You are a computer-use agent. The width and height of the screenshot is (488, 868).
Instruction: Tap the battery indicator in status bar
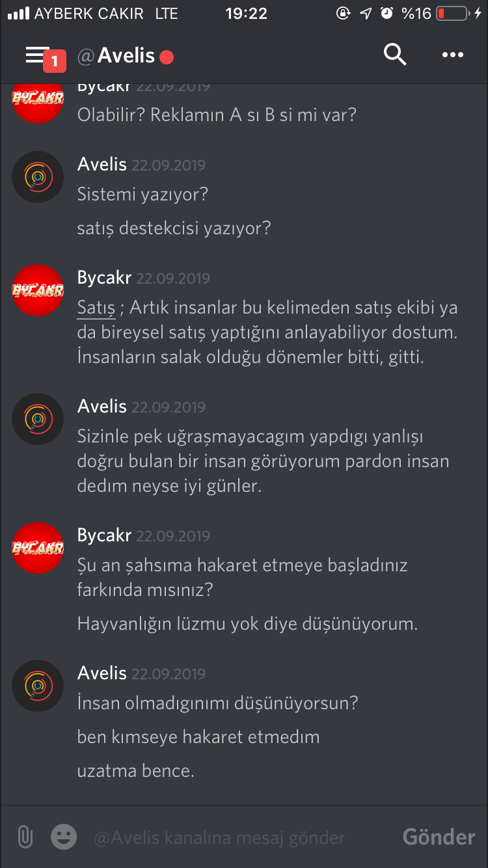[452, 13]
